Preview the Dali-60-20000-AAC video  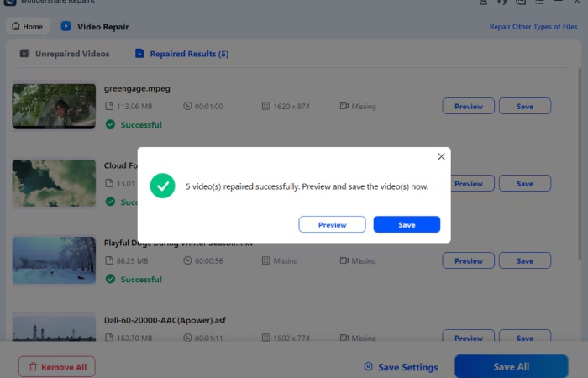[469, 336]
